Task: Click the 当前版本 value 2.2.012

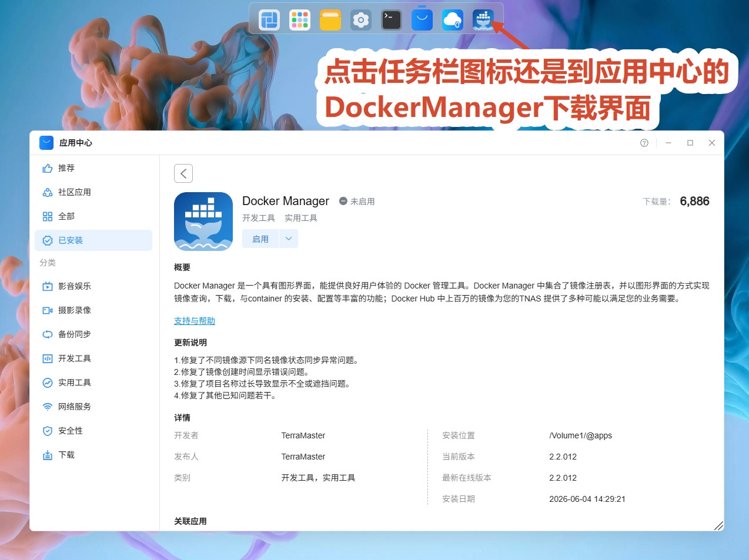Action: [563, 457]
